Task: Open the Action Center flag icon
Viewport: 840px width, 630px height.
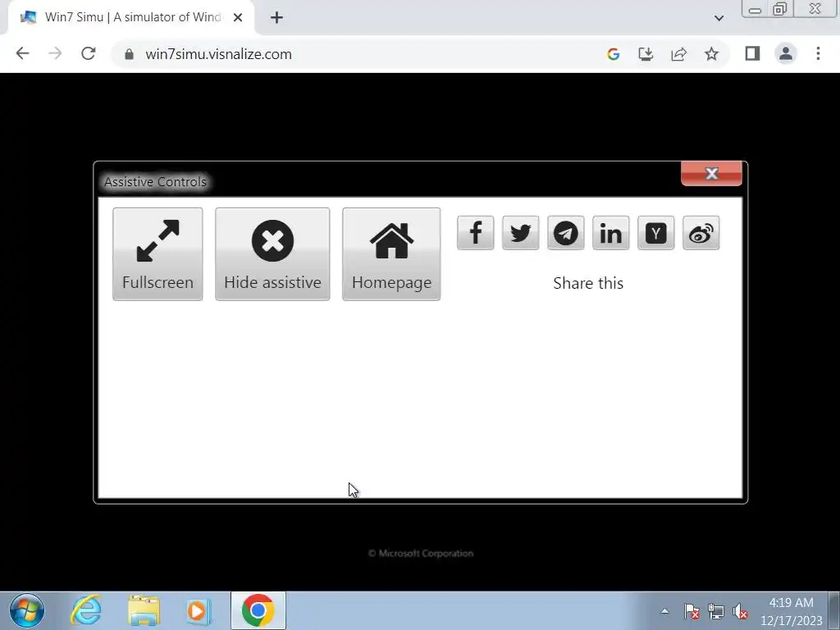Action: [x=692, y=611]
